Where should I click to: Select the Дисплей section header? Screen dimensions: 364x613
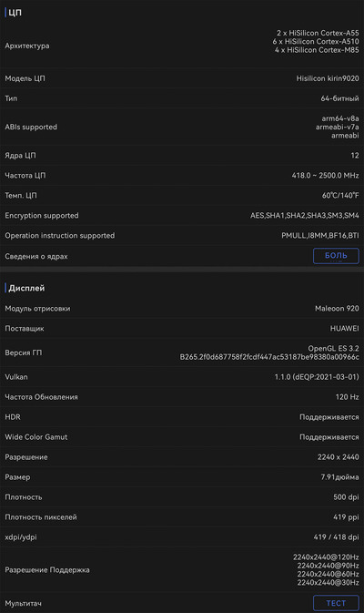click(x=25, y=288)
